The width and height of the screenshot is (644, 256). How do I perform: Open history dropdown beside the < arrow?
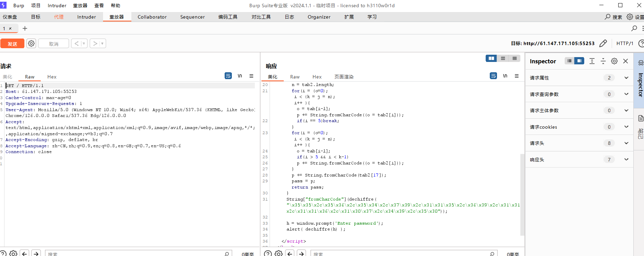tap(84, 43)
